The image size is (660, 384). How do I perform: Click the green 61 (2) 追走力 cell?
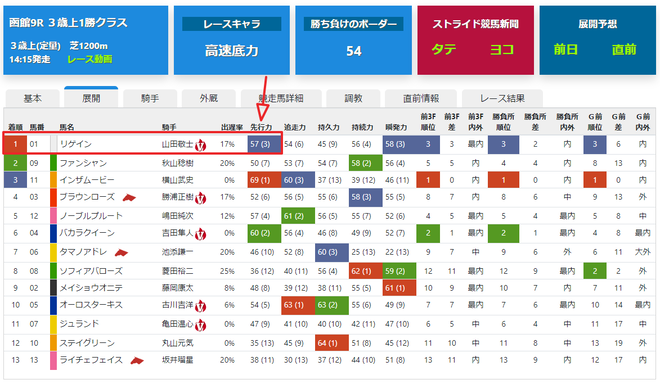click(298, 216)
